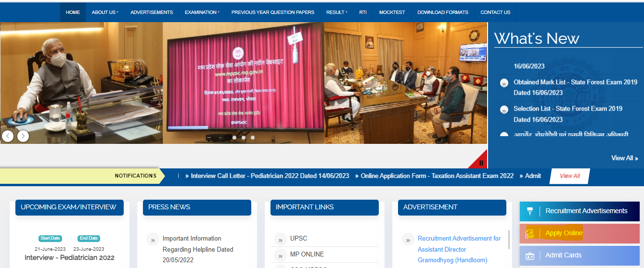Click the Recruitment Advertisements icon
Image resolution: width=644 pixels, height=268 pixels.
[530, 211]
